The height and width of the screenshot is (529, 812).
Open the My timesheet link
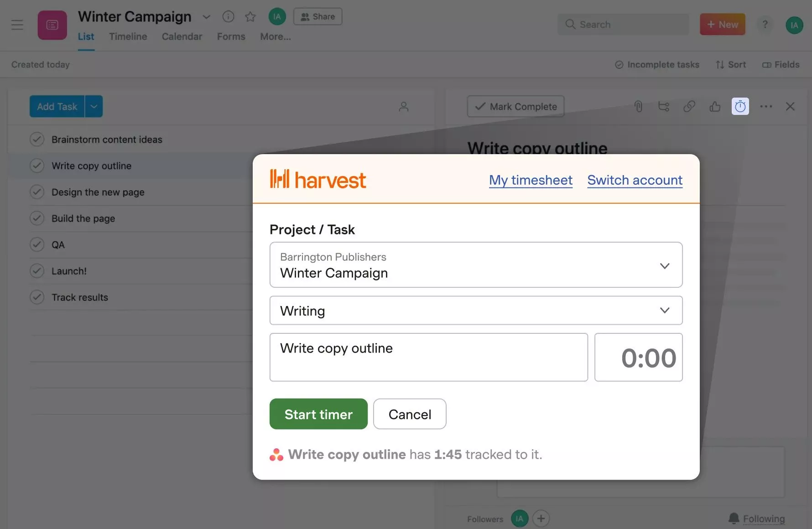(531, 180)
